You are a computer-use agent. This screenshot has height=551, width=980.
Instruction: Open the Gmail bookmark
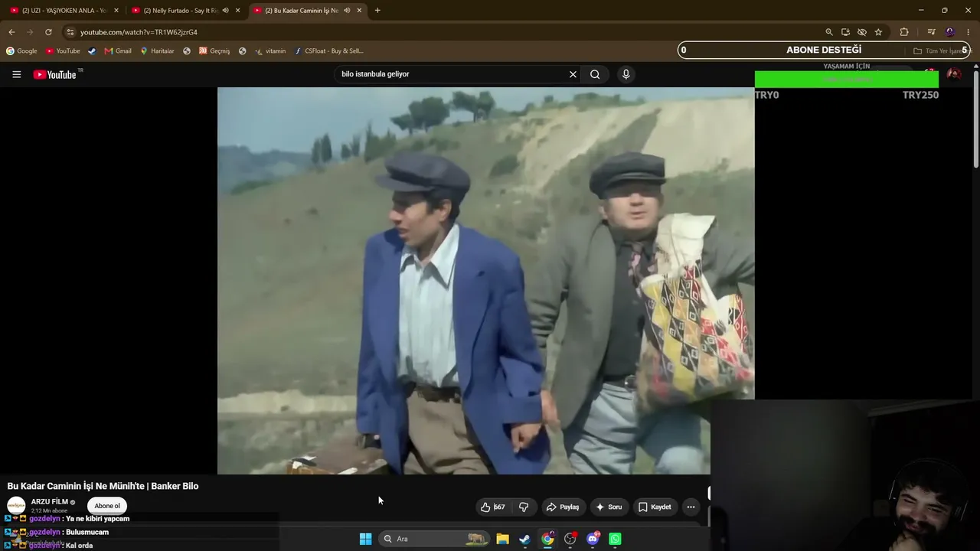coord(118,51)
